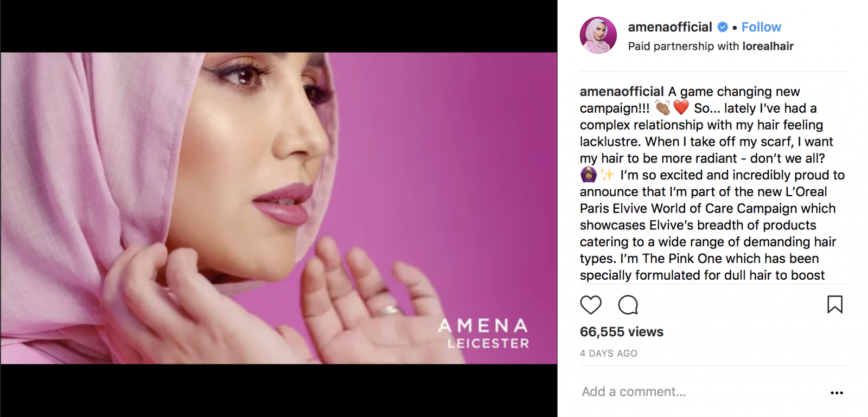This screenshot has height=417, width=868.
Task: Click the red heart emoji in the caption
Action: coord(681,108)
